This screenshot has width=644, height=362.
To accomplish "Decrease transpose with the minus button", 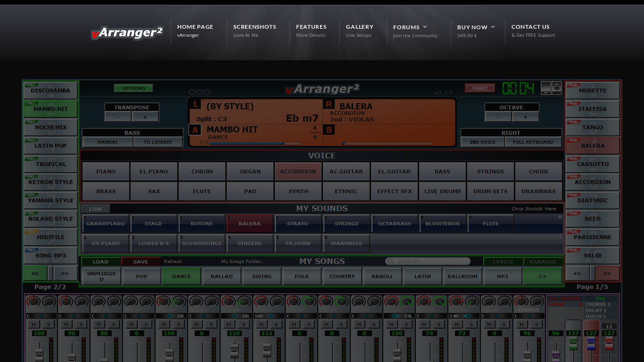I will pyautogui.click(x=118, y=117).
